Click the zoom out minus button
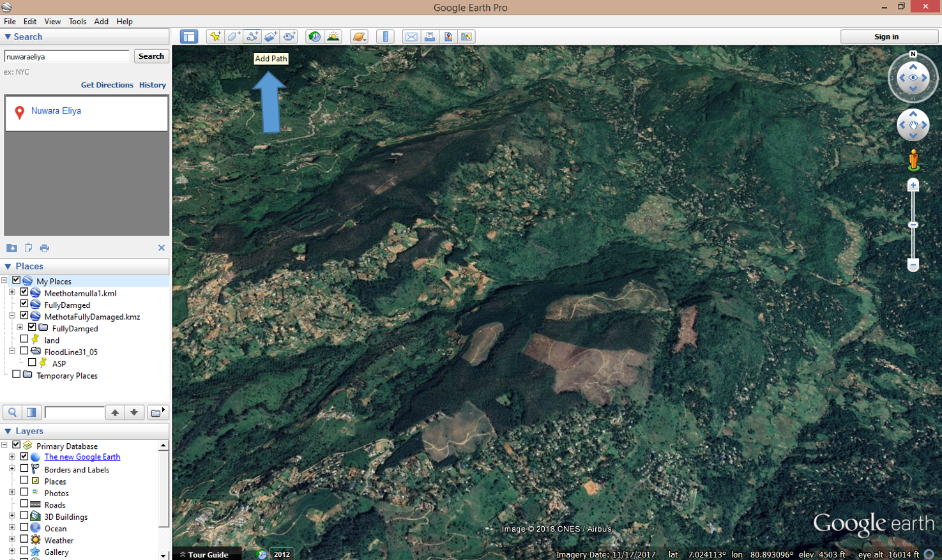Viewport: 942px width, 560px height. pos(913,264)
